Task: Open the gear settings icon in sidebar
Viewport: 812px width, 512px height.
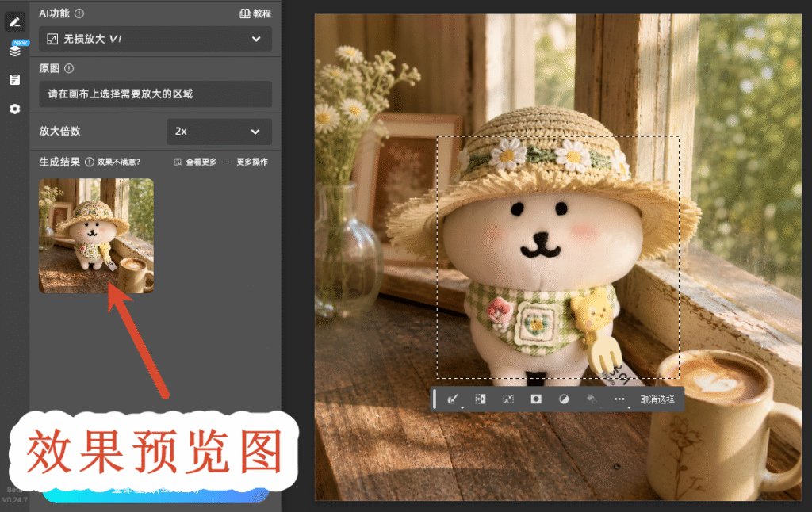Action: [x=14, y=109]
